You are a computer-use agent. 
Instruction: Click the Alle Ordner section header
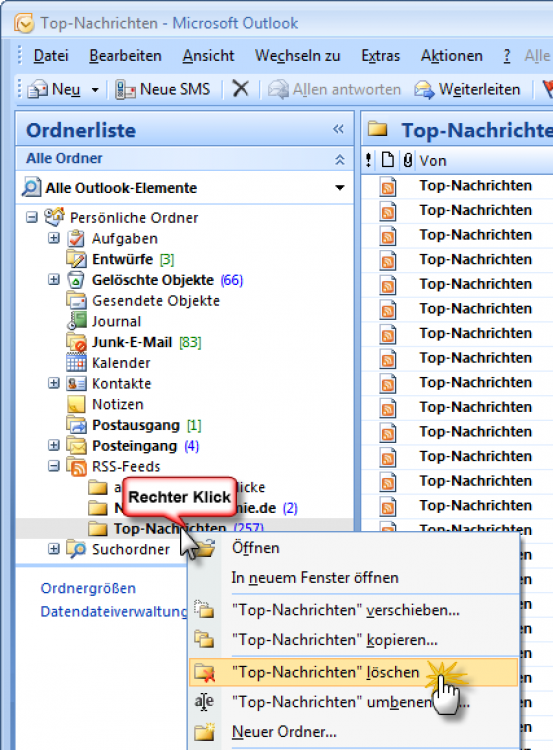[x=185, y=159]
